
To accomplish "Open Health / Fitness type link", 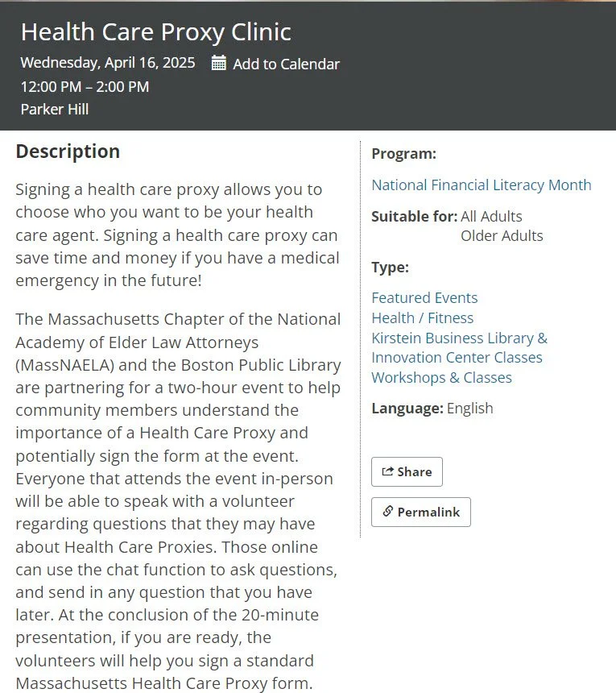I will (x=422, y=317).
